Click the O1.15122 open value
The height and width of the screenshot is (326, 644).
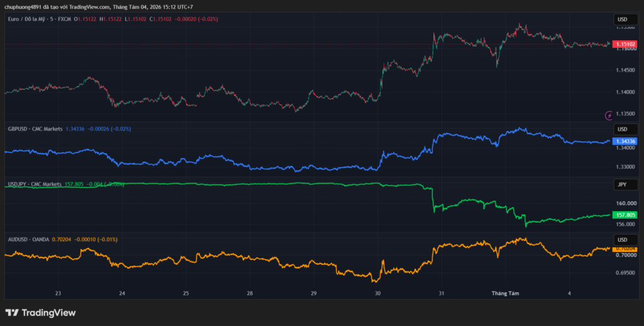click(x=86, y=19)
